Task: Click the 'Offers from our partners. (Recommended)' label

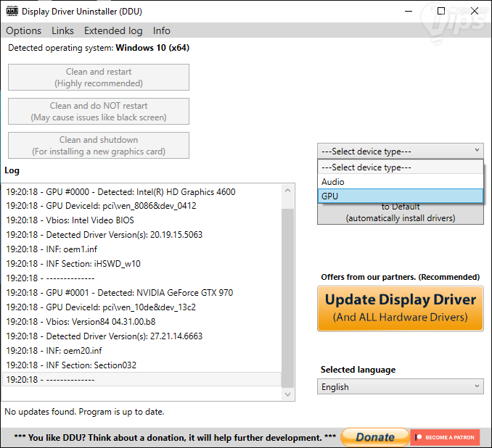Action: [401, 277]
